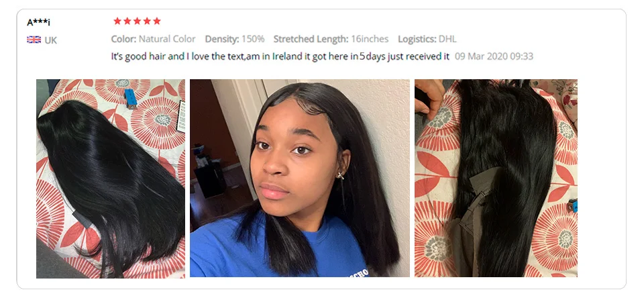Click the DHL logistics value
Viewport: 644px width, 298px height.
tap(447, 39)
